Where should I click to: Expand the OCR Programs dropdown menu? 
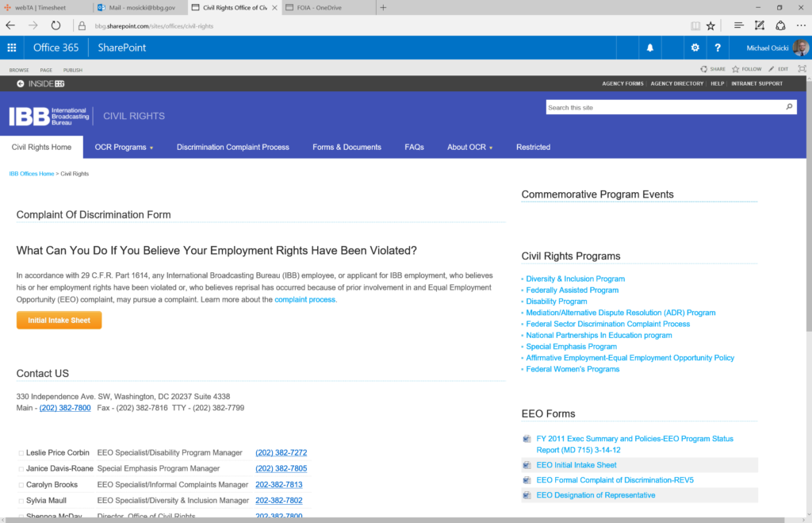click(124, 147)
